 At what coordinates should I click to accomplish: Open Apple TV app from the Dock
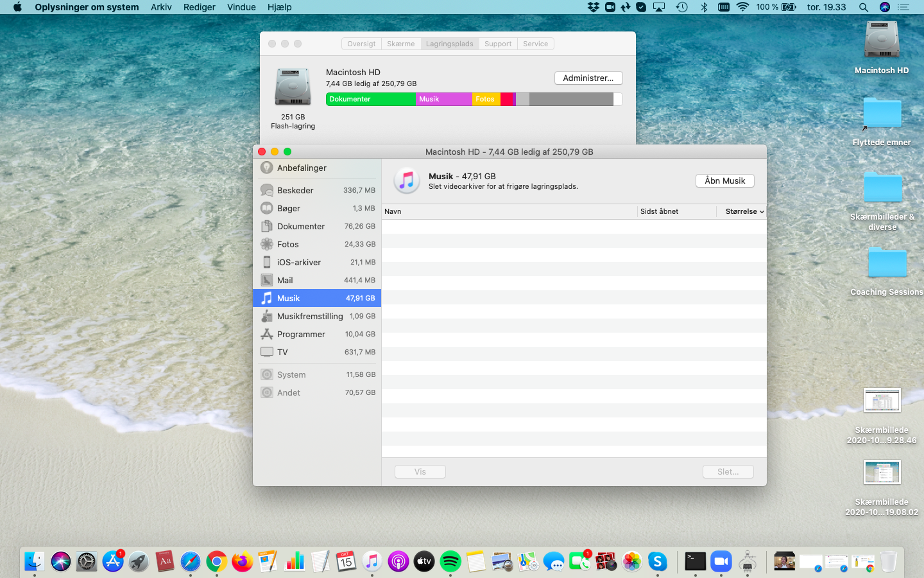(x=424, y=561)
